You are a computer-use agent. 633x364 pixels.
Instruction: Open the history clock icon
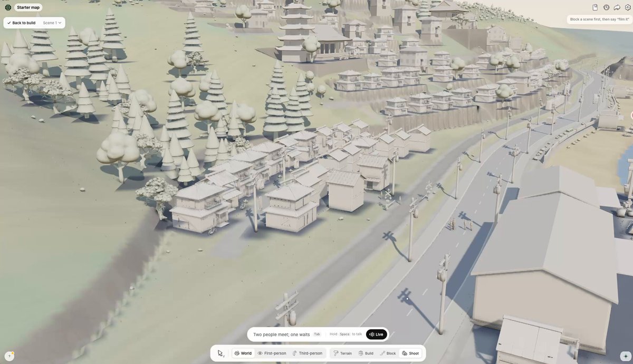(x=606, y=7)
